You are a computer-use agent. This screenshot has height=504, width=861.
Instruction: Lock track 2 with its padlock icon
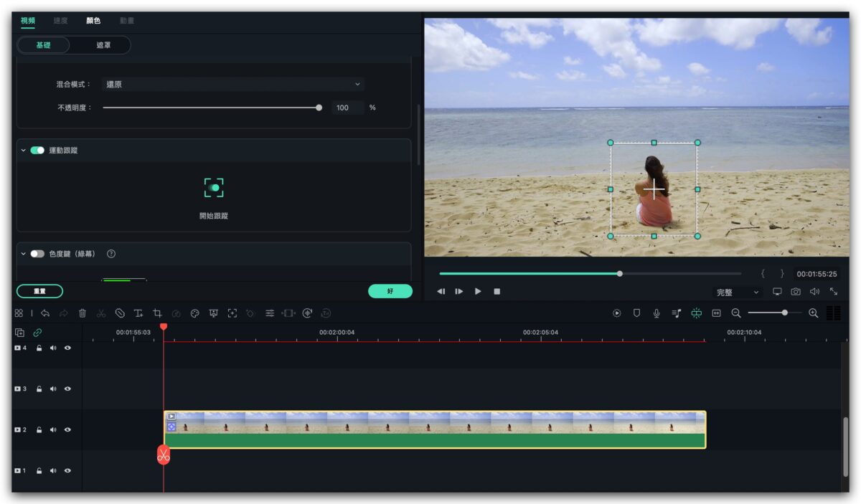point(39,429)
